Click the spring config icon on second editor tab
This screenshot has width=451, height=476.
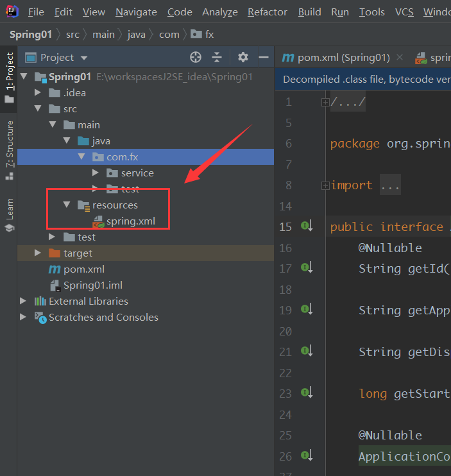(x=421, y=58)
